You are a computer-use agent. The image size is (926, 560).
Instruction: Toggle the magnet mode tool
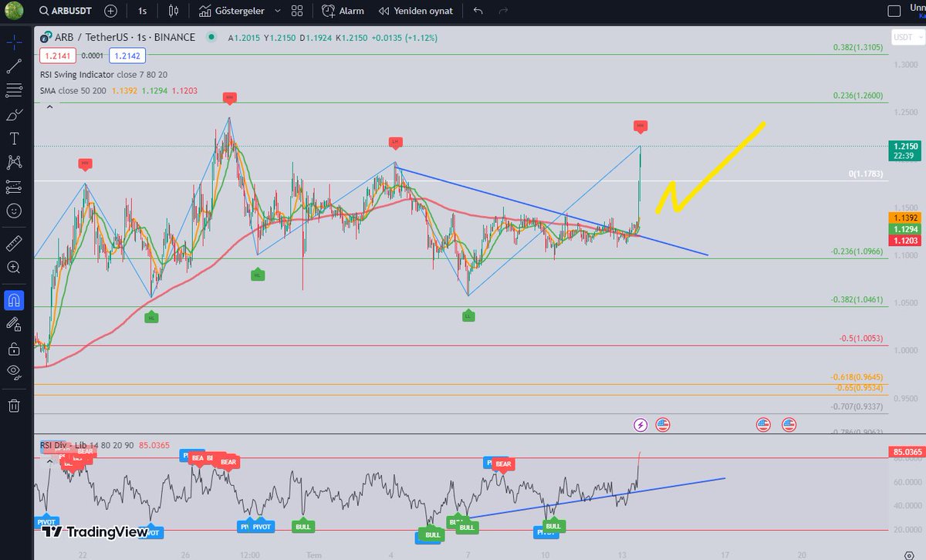click(x=14, y=299)
